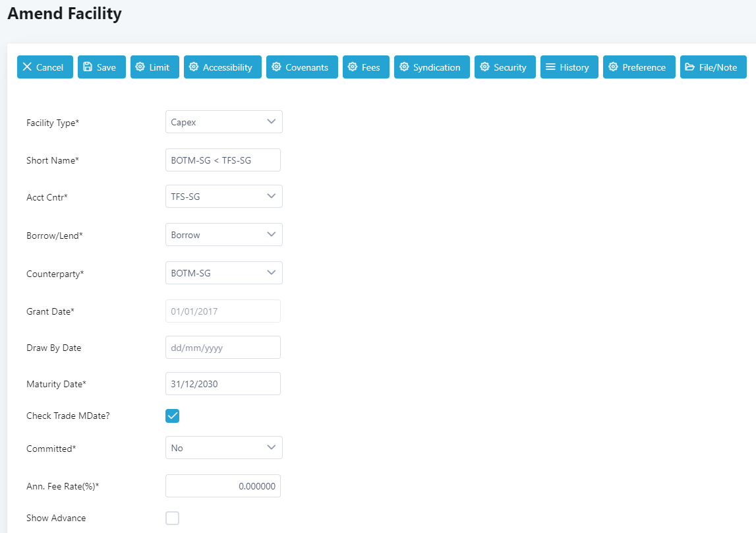
Task: Expand the Facility Type dropdown
Action: [x=223, y=122]
